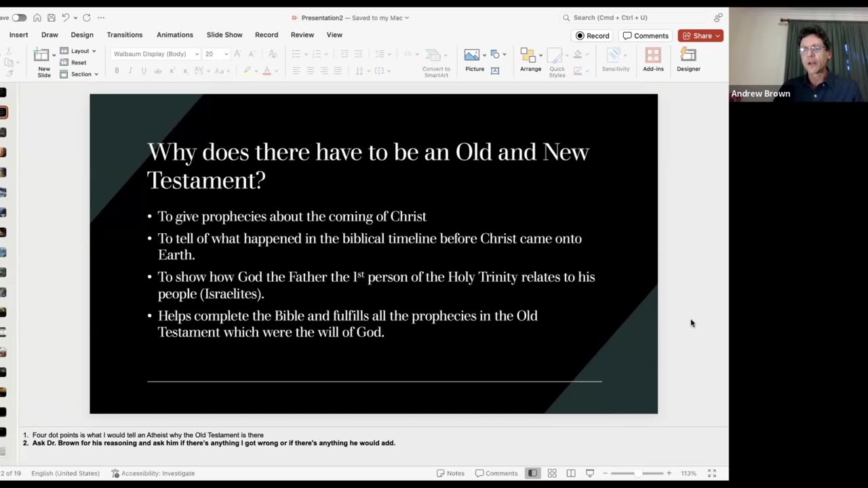The image size is (868, 488).
Task: Center align text
Action: (310, 71)
